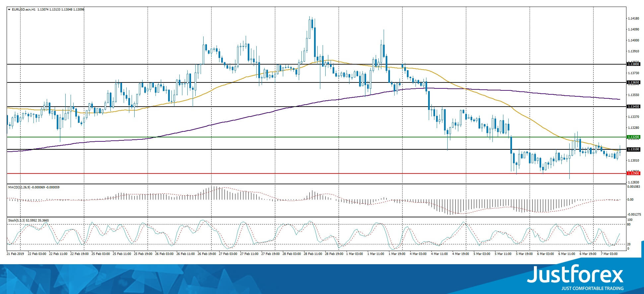Image resolution: width=644 pixels, height=294 pixels.
Task: Click the 26 Feb 11:00 time label
Action: 186,254
